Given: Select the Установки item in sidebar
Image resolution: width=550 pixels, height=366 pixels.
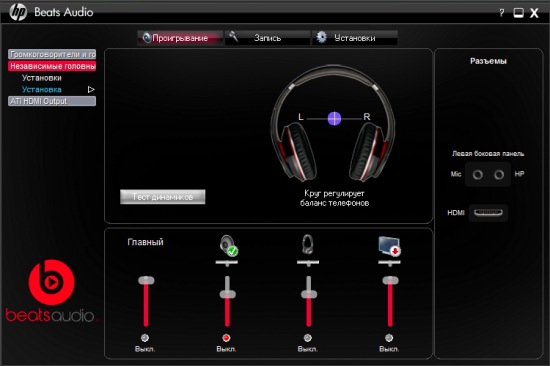Looking at the screenshot, I should tap(42, 78).
